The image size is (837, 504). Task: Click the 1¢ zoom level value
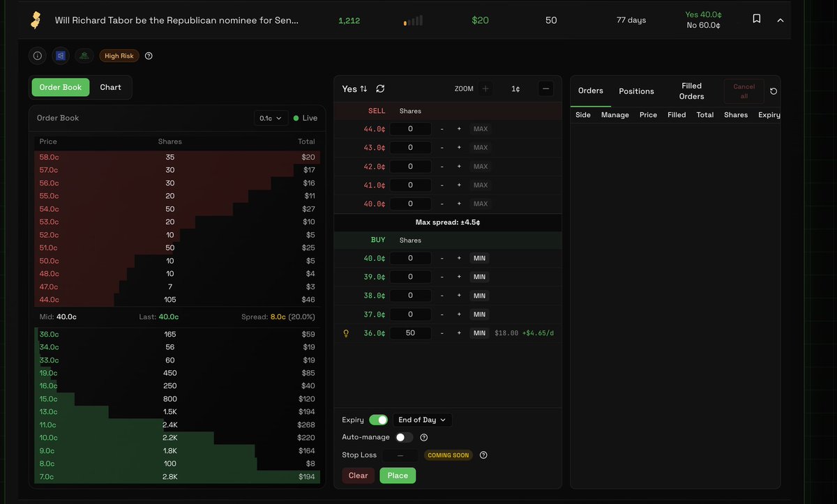(515, 89)
